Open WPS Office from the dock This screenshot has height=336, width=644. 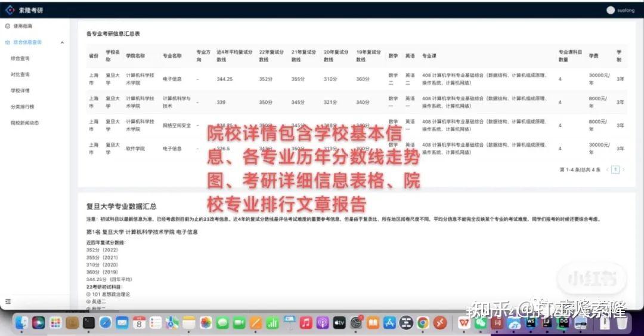click(x=464, y=323)
